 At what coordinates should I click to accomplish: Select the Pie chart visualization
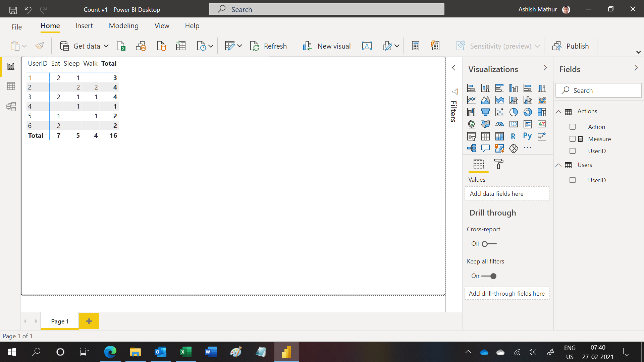coord(514,112)
